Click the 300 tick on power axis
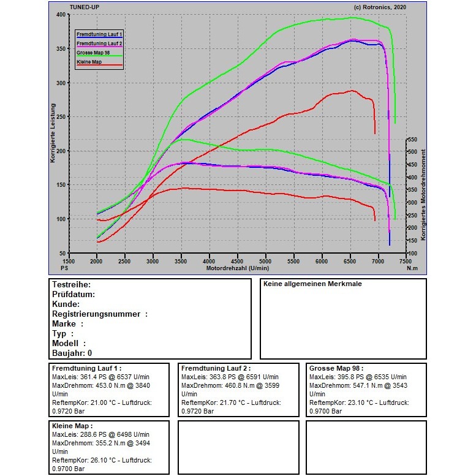The image size is (476, 476). click(x=61, y=83)
